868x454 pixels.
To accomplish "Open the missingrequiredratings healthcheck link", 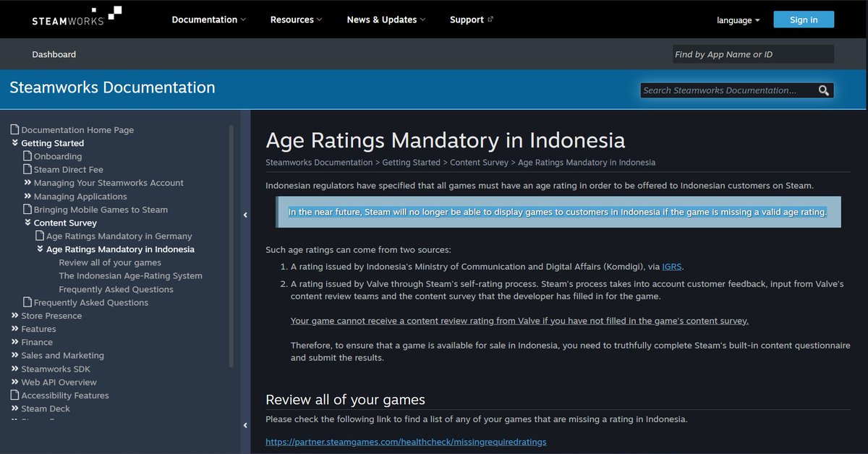I will (406, 441).
